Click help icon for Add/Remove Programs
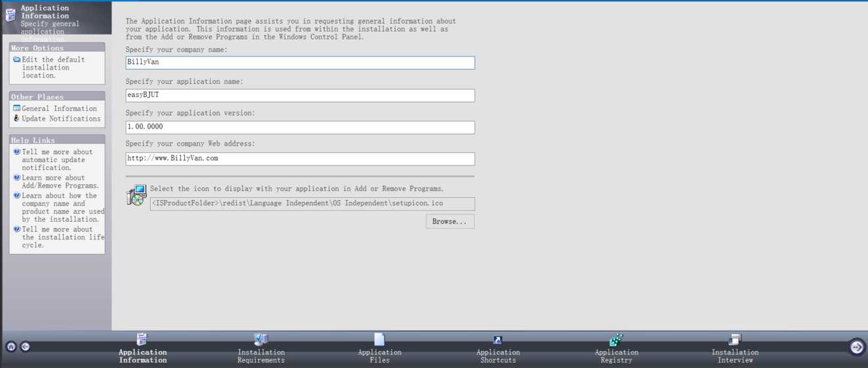Viewport: 868px width, 368px height. (17, 178)
